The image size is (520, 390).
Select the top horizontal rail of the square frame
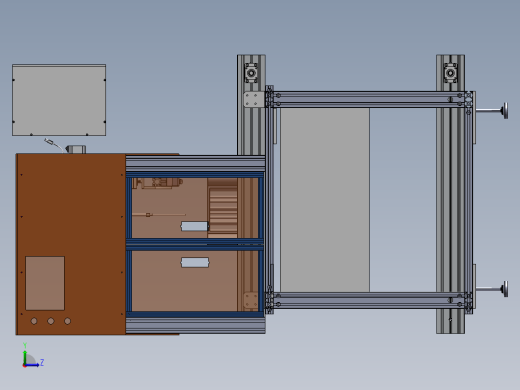[x=369, y=99]
